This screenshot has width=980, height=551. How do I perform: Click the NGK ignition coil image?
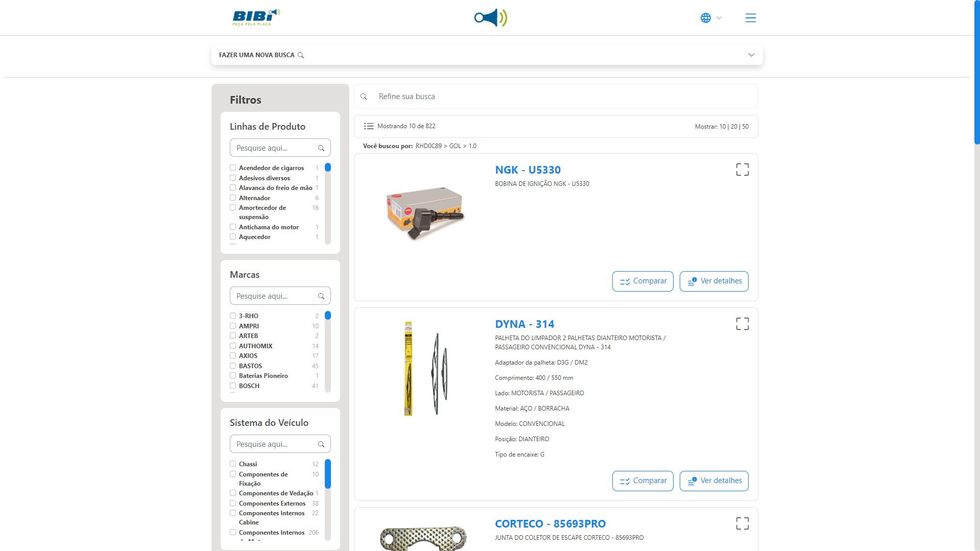425,213
